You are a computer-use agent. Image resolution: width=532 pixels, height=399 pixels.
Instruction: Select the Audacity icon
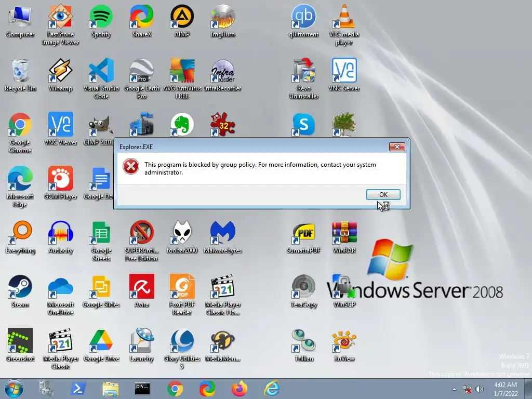click(60, 237)
